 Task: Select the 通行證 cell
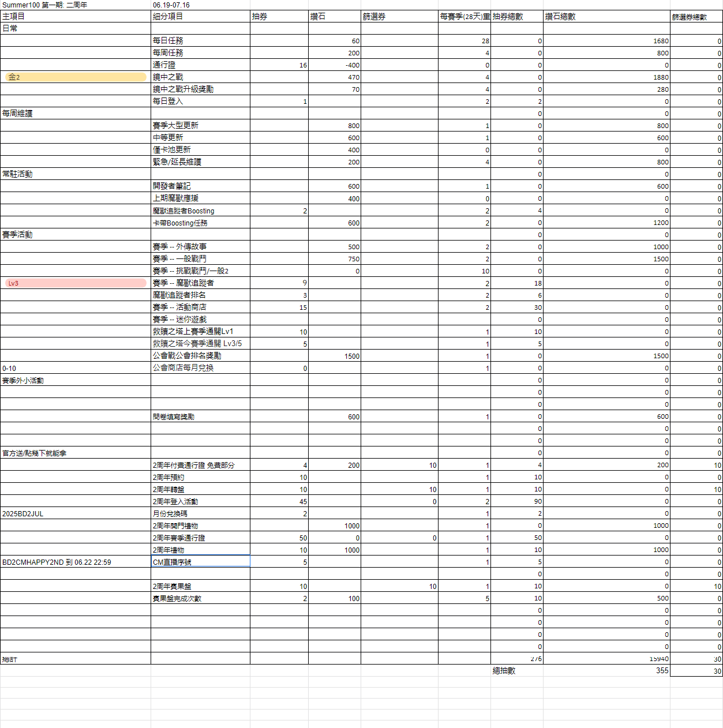(200, 65)
